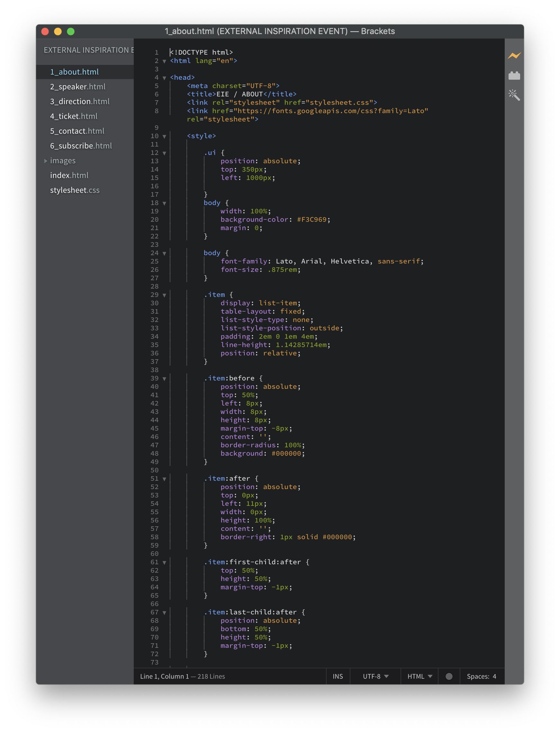Open the UTF-8 encoding dropdown
The height and width of the screenshot is (732, 560).
click(x=375, y=676)
